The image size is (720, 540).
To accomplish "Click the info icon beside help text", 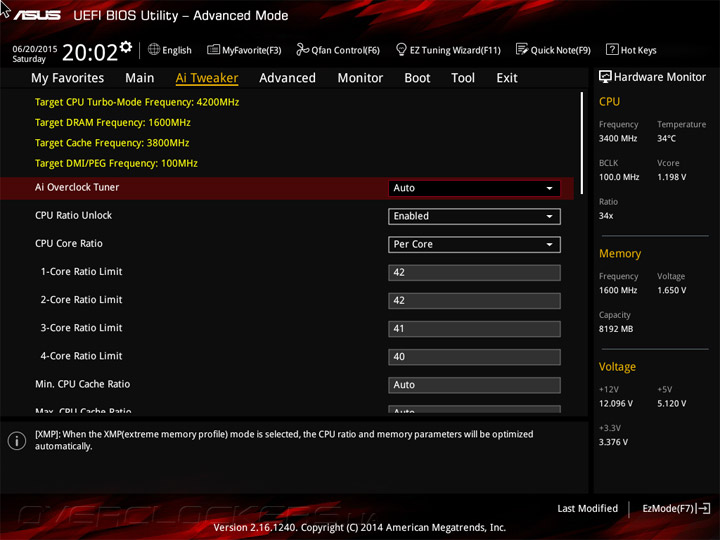I will 17,441.
